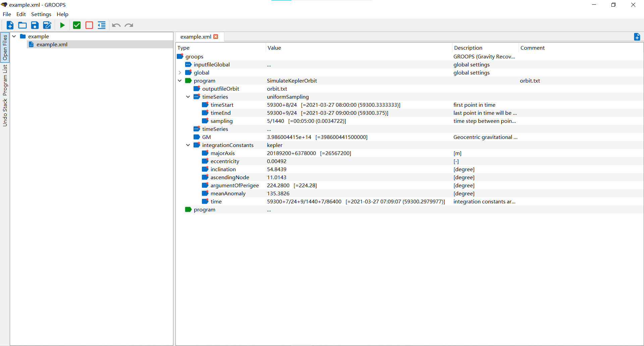Screen dimensions: 644x346
Task: Click the green tag icon of the last program row
Action: 188,209
